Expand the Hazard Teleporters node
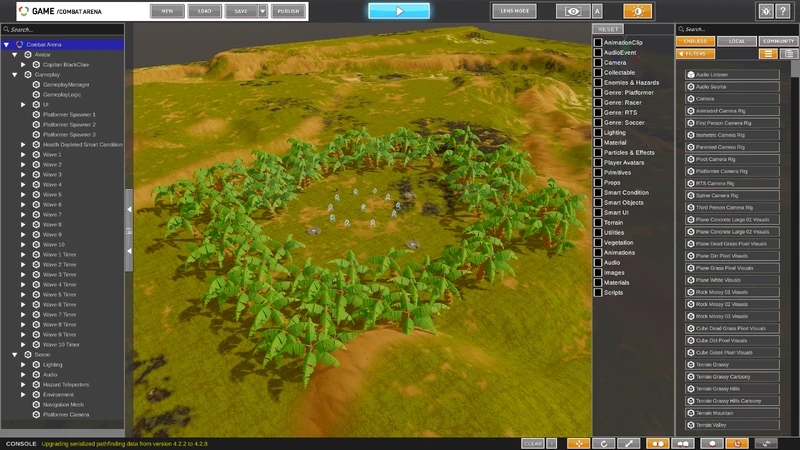The width and height of the screenshot is (800, 450). pos(23,385)
